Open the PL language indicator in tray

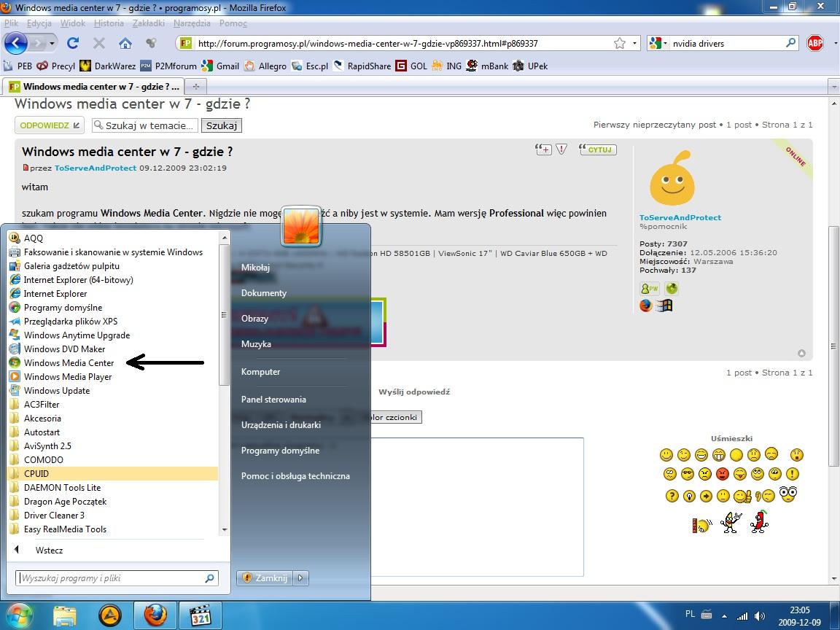click(690, 614)
